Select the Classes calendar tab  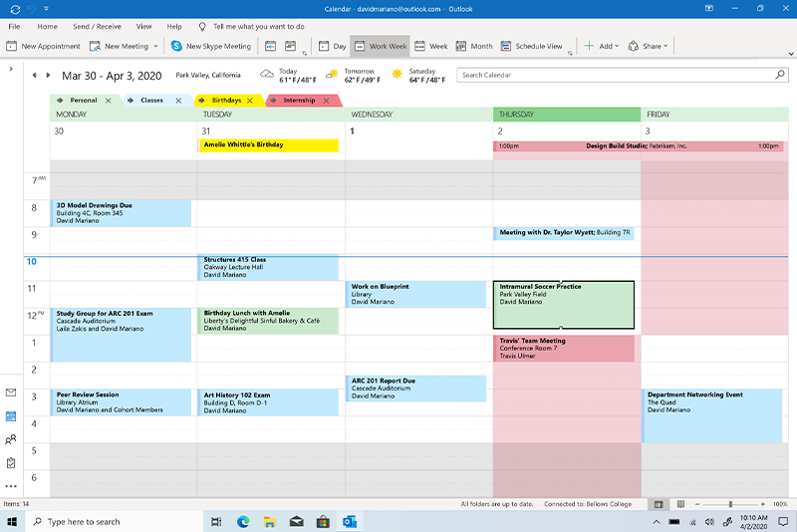click(152, 100)
